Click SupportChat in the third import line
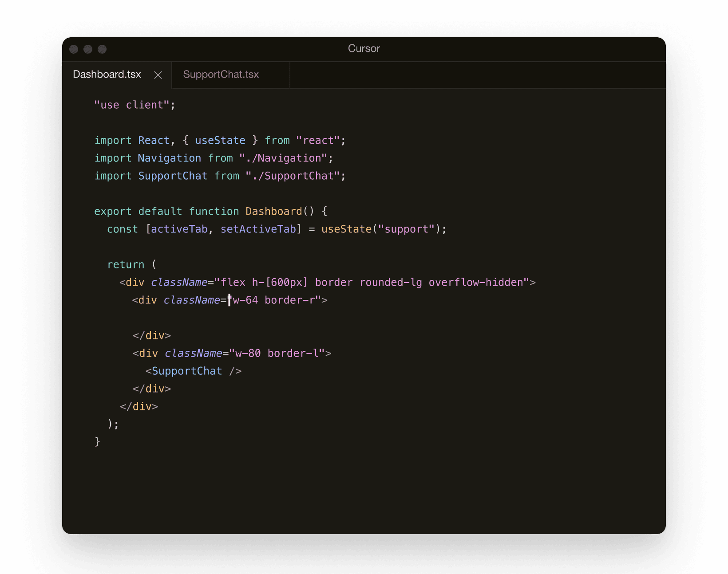 click(173, 176)
